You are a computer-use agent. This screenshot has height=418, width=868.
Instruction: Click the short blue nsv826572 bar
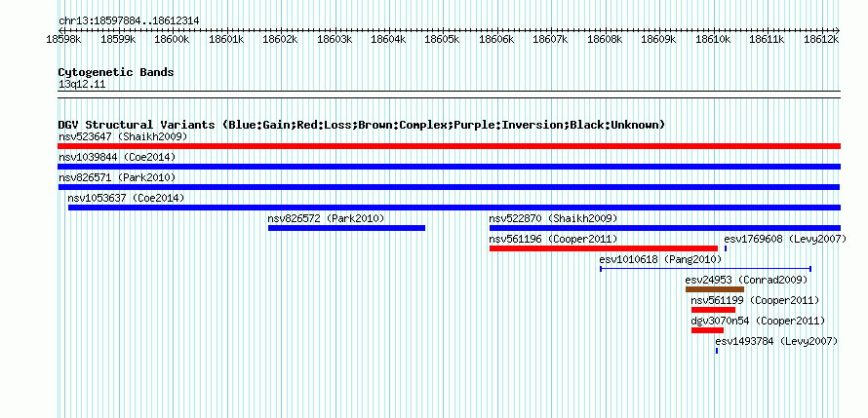pos(346,228)
